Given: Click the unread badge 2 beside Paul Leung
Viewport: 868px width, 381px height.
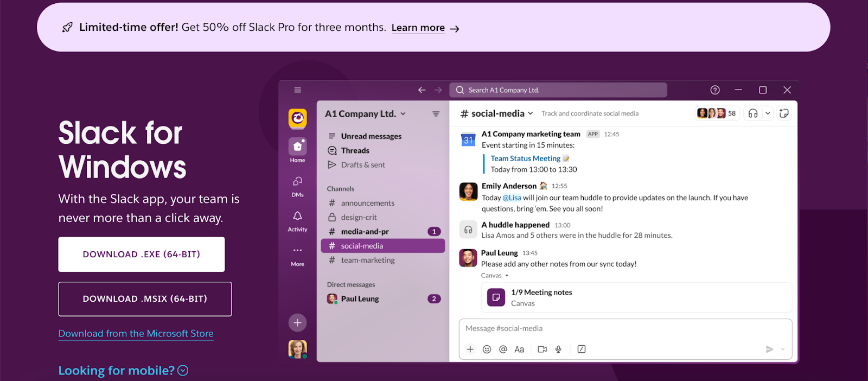Looking at the screenshot, I should [x=434, y=299].
